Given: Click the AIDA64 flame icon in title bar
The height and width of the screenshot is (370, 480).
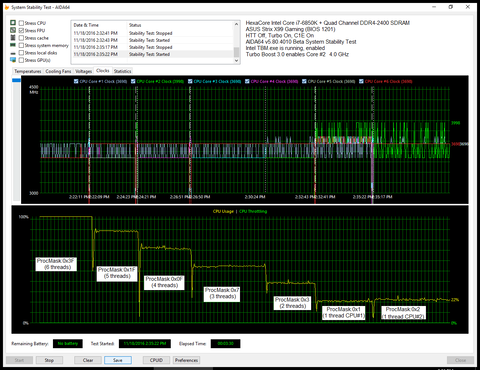Looking at the screenshot, I should coord(7,7).
